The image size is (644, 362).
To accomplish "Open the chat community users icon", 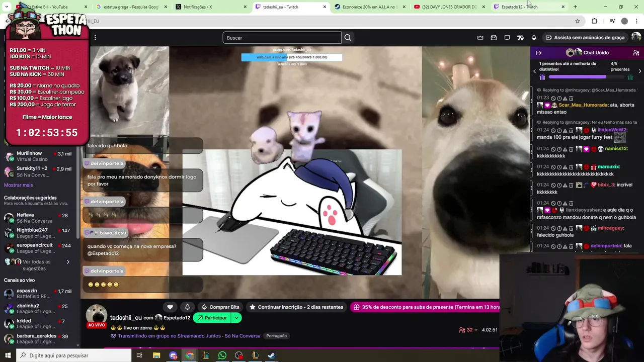I will [636, 53].
